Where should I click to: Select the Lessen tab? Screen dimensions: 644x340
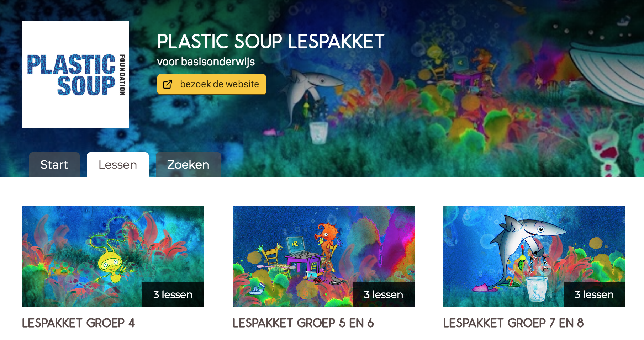pos(118,165)
